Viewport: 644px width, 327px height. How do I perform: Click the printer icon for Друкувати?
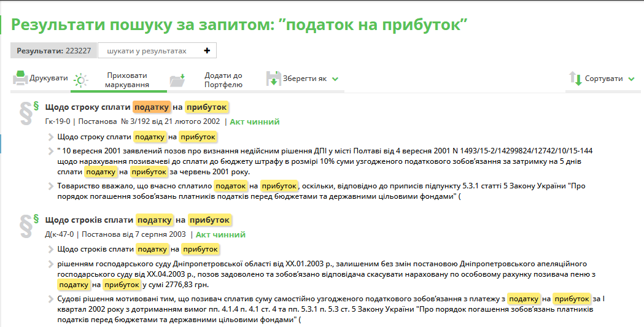click(x=21, y=78)
